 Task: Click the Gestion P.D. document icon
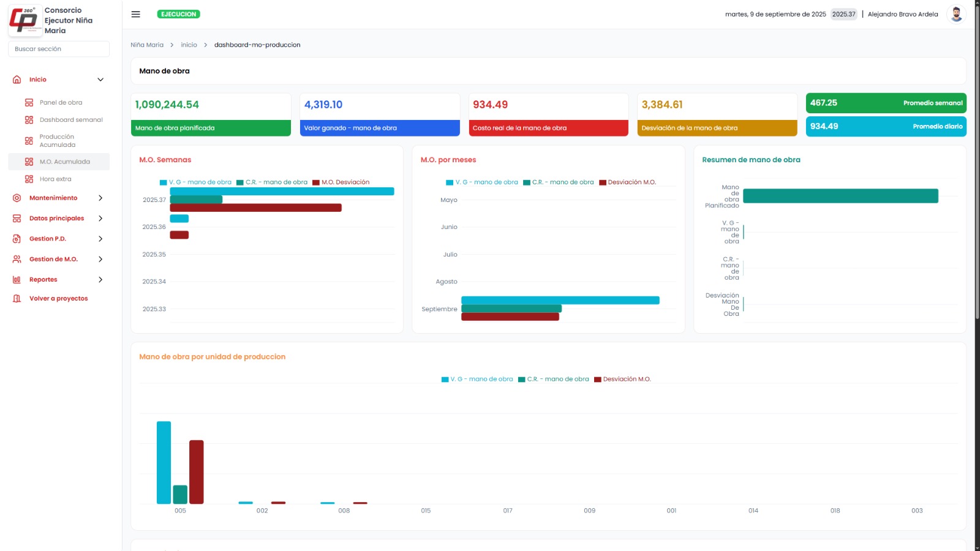coord(17,239)
